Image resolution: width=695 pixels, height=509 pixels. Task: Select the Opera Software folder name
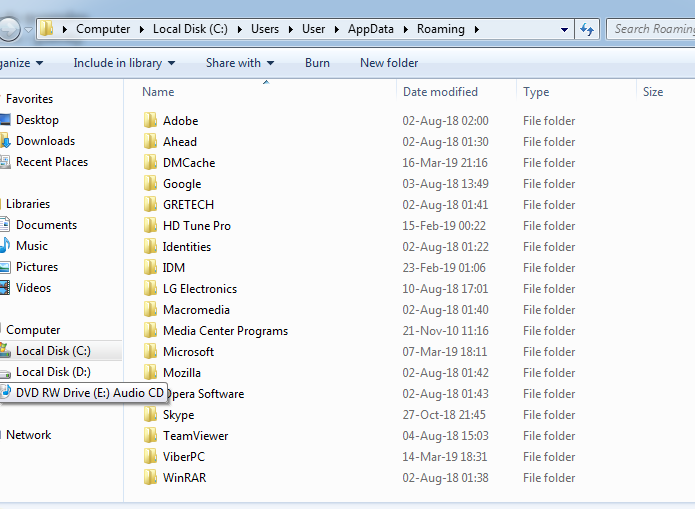(206, 394)
